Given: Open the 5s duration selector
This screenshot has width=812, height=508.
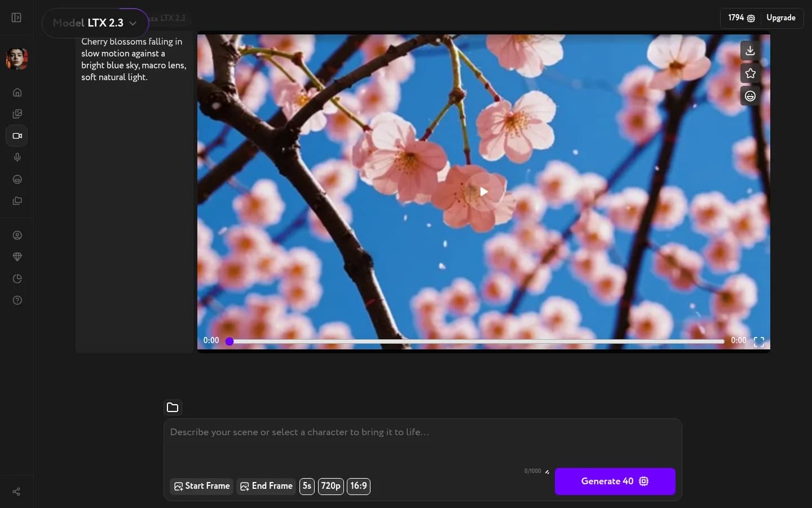Looking at the screenshot, I should pyautogui.click(x=307, y=486).
